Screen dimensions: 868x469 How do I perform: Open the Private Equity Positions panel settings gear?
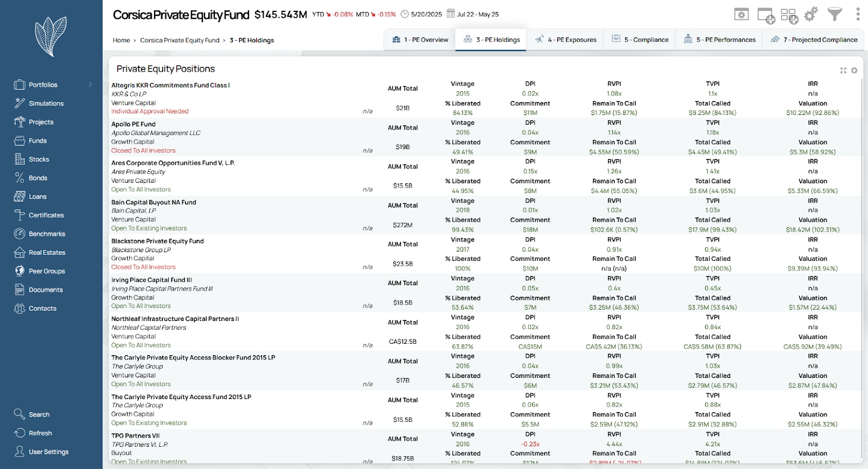(x=854, y=70)
